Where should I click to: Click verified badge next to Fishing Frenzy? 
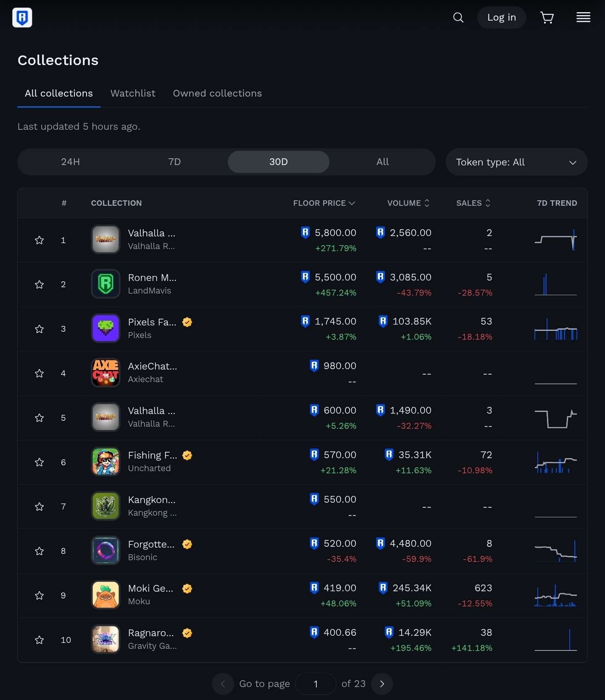187,455
